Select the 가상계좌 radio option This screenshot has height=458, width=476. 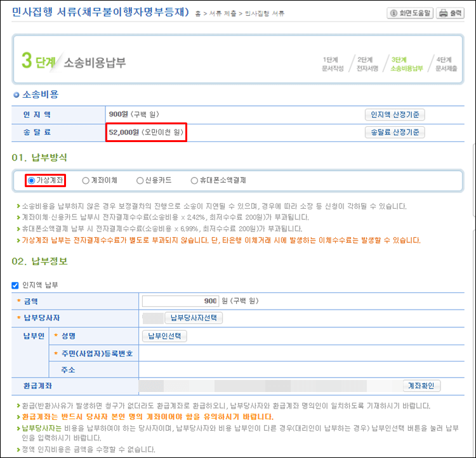pyautogui.click(x=31, y=181)
